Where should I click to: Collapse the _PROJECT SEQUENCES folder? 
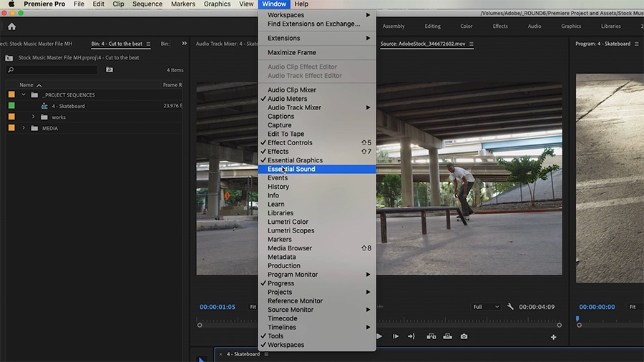[24, 95]
